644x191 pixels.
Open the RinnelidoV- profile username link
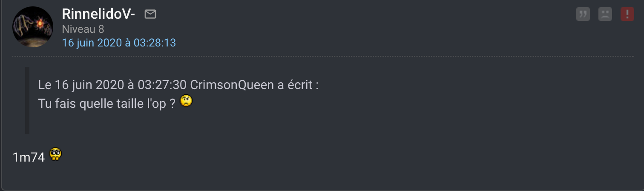coord(98,14)
